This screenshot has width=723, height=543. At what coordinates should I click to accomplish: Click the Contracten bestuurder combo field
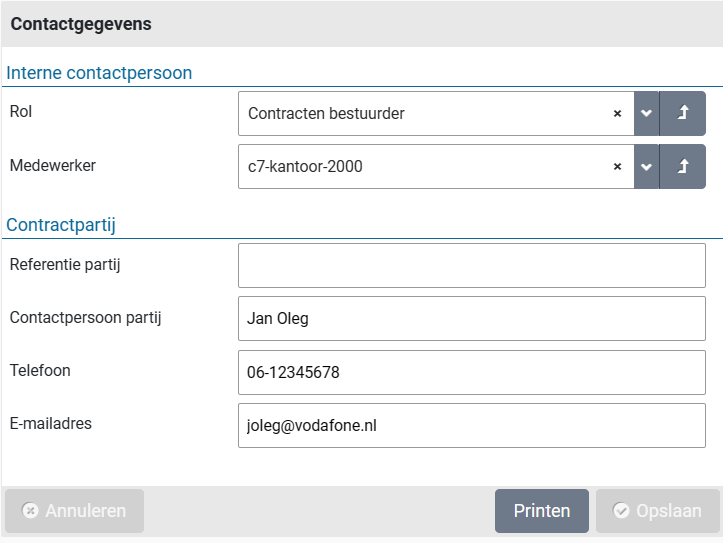(420, 114)
